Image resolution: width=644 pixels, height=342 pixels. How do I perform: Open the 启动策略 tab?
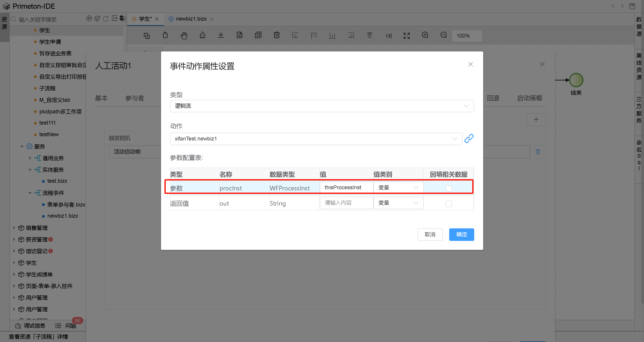(x=529, y=98)
